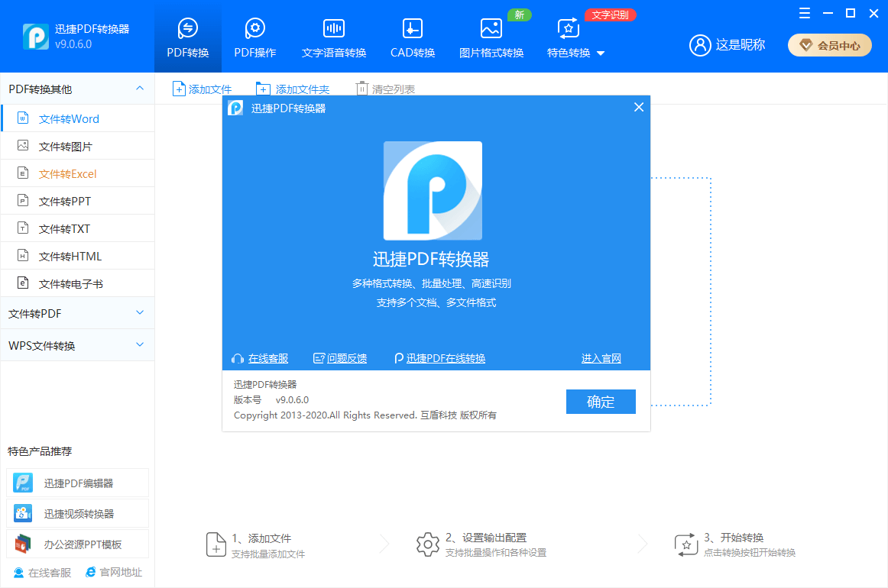Open the 特色转换 dropdown arrow

tap(601, 53)
